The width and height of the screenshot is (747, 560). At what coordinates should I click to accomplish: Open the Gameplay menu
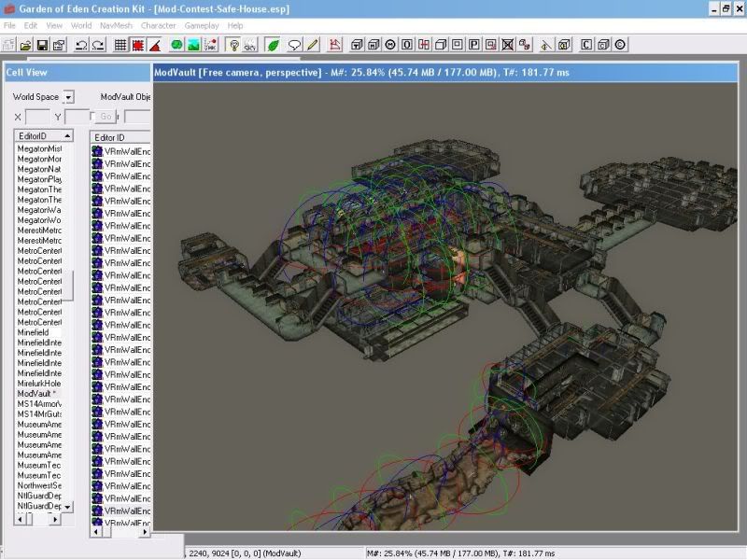[202, 26]
